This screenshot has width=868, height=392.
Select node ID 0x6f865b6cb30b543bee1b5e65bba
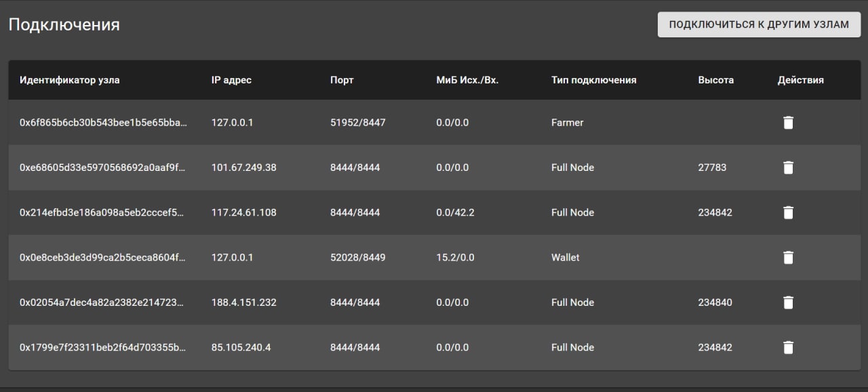(x=102, y=123)
